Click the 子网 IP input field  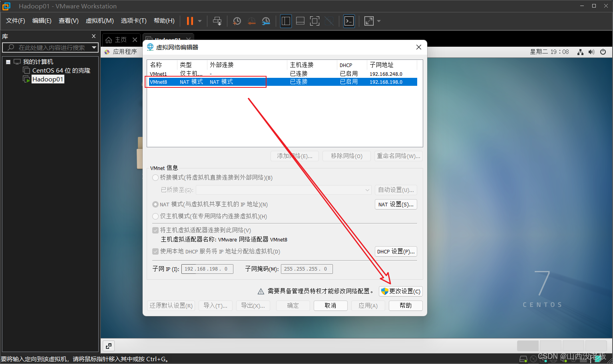[x=207, y=269]
